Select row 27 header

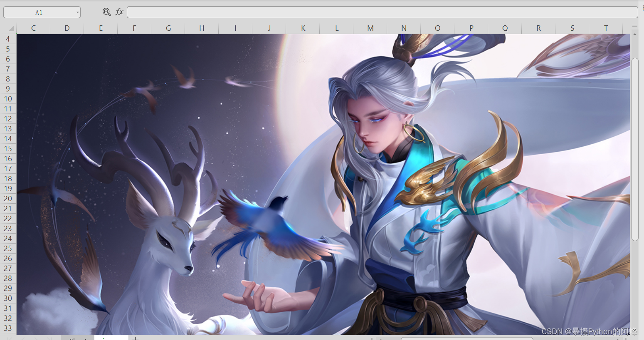(x=8, y=269)
